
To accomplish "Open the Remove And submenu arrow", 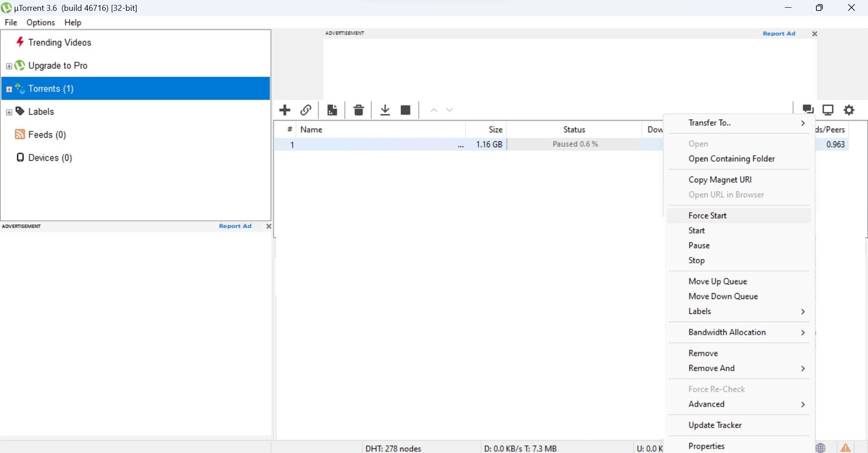I will [x=803, y=369].
